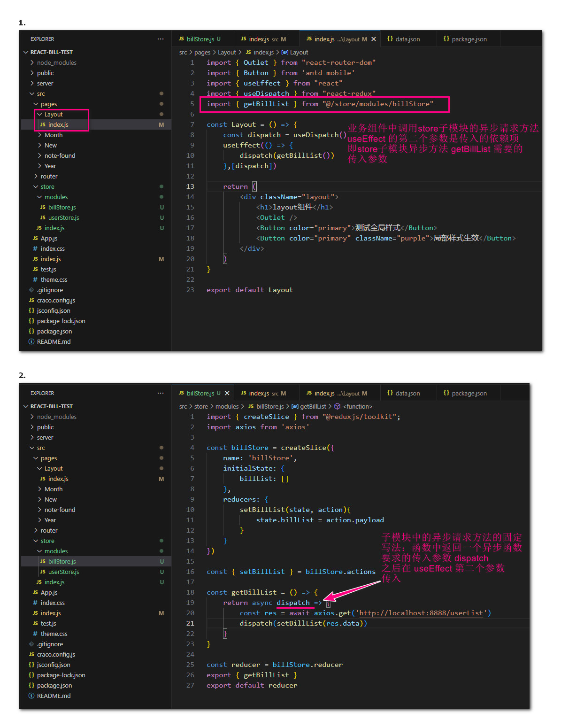The image size is (561, 728).
Task: Collapse REACT-BILL-TEST root in screenshot 1
Action: click(26, 52)
